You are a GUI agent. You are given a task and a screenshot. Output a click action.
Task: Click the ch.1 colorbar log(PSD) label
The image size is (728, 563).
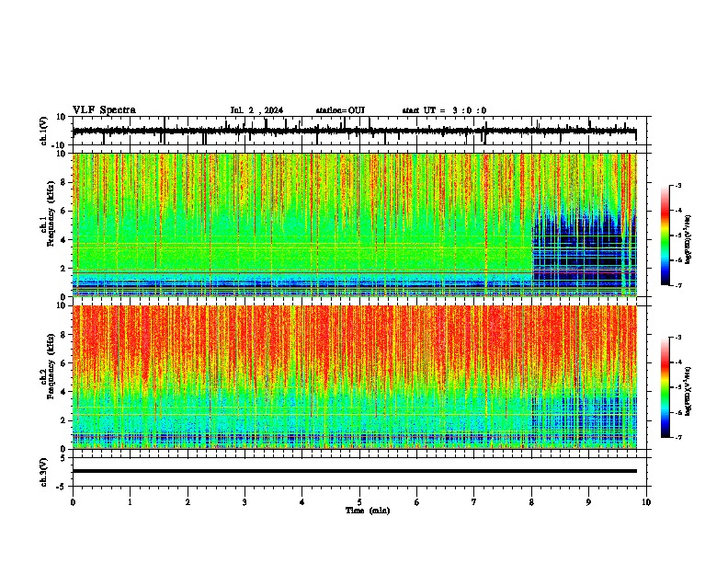(688, 240)
